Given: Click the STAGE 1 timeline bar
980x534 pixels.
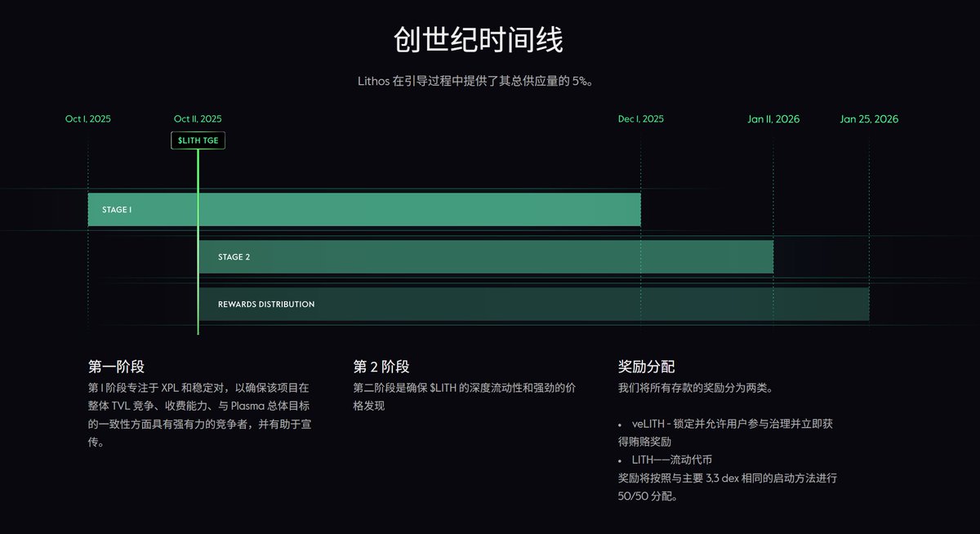Looking at the screenshot, I should tap(364, 210).
